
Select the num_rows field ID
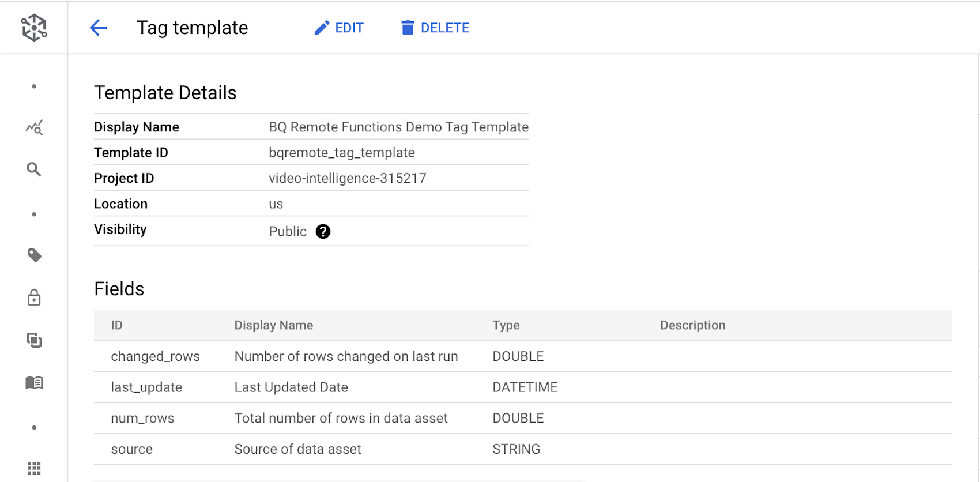[x=142, y=418]
